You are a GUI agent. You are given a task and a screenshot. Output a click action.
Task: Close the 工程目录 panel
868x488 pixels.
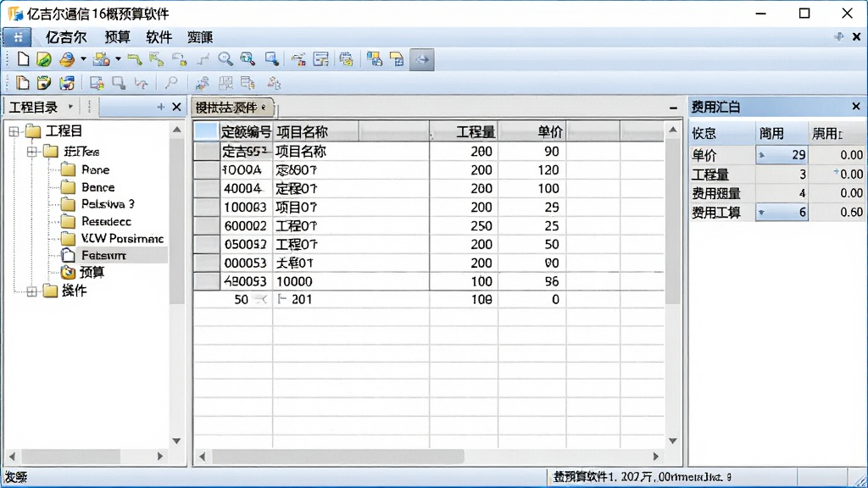[176, 107]
